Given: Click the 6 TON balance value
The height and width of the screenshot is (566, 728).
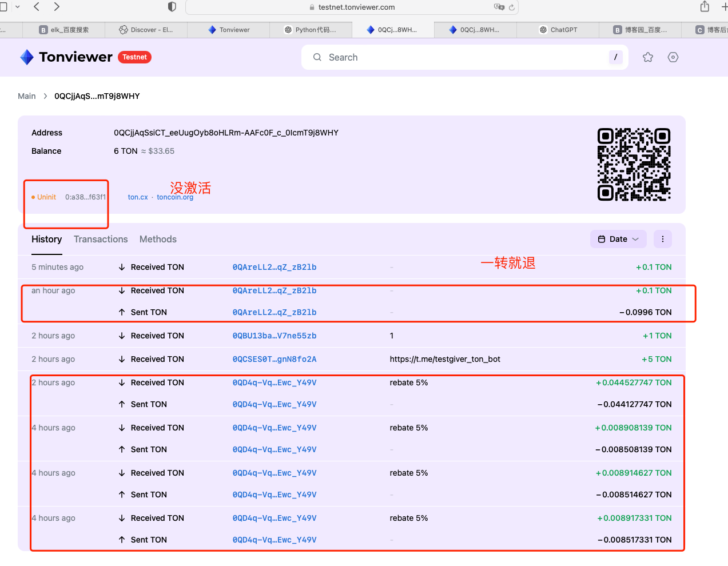Looking at the screenshot, I should coord(126,151).
